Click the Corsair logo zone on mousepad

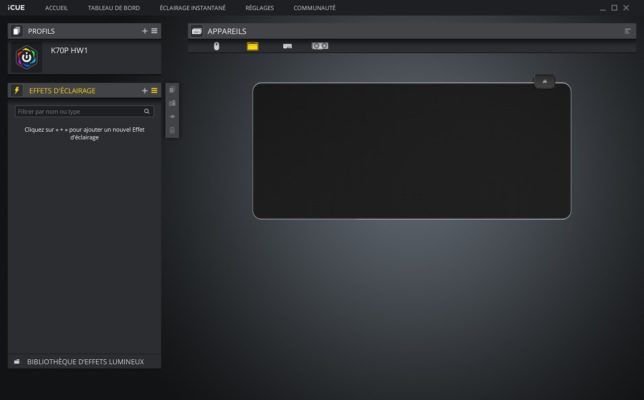545,82
